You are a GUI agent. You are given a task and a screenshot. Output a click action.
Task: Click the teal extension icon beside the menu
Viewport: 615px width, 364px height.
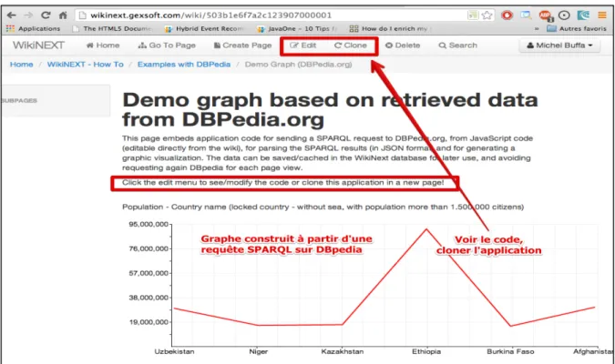tap(583, 15)
